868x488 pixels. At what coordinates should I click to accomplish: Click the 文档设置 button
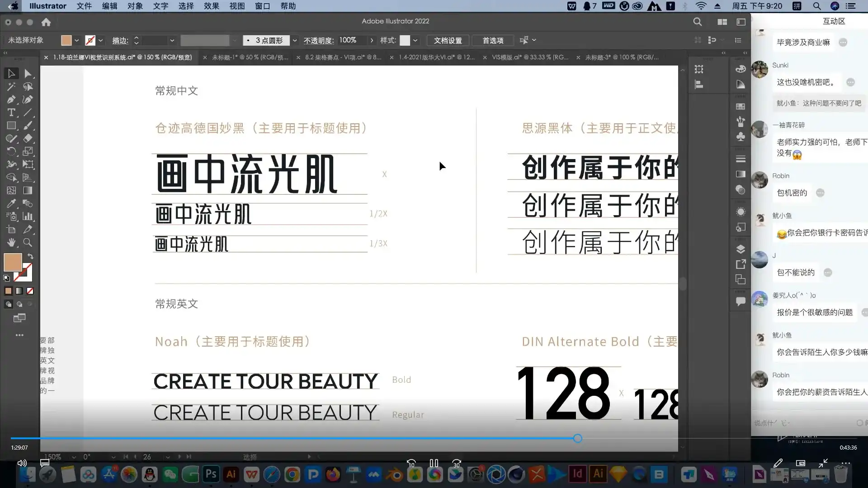click(x=447, y=40)
